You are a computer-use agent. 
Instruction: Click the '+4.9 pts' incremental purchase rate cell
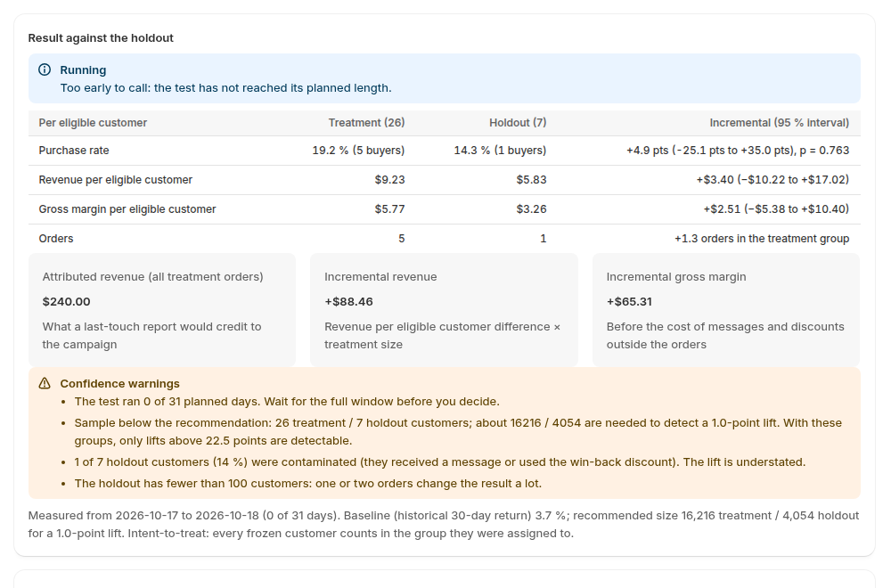click(738, 151)
